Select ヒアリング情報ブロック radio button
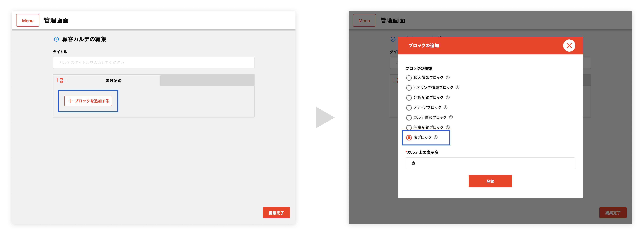 [x=409, y=88]
